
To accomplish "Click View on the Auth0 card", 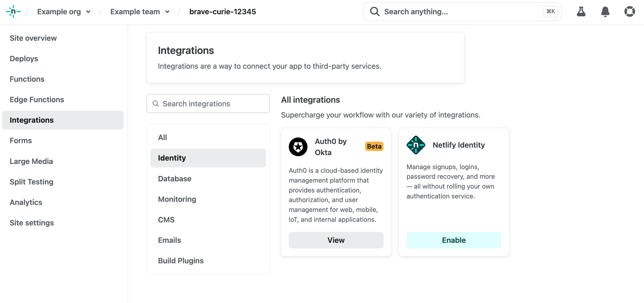I will (x=336, y=240).
